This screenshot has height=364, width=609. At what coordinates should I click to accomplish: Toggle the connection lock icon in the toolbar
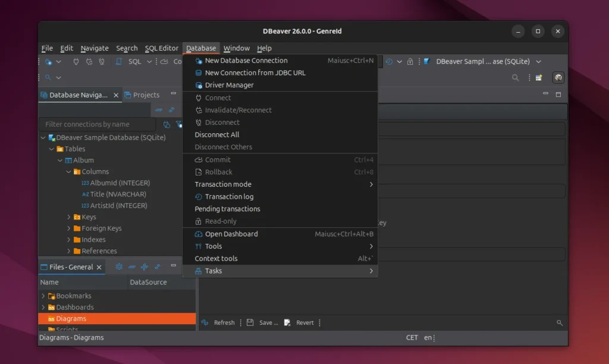(410, 61)
